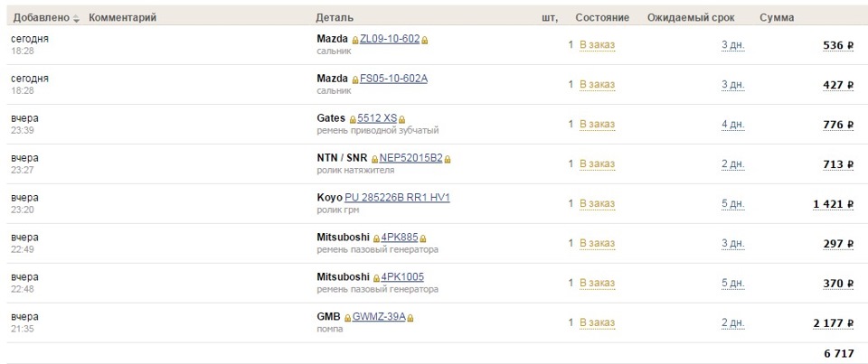Click В заказ status for Koyo roller
Viewport: 868px width, 364px height.
597,203
